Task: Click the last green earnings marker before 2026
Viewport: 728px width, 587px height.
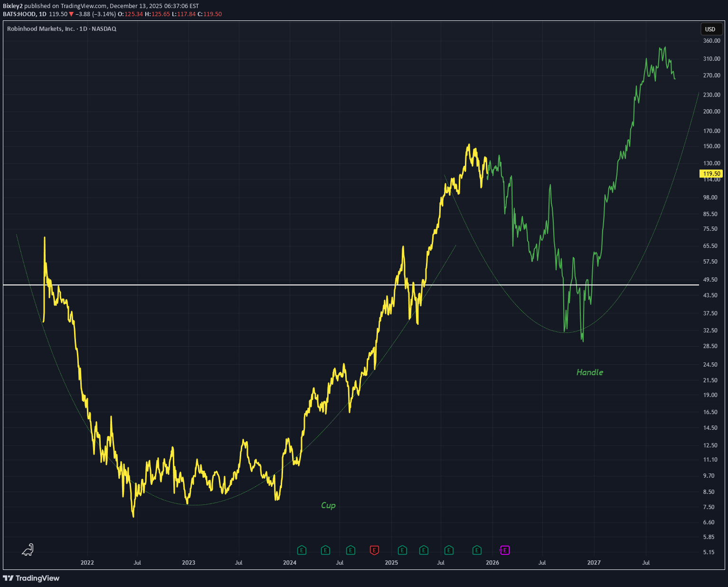Action: [x=477, y=550]
